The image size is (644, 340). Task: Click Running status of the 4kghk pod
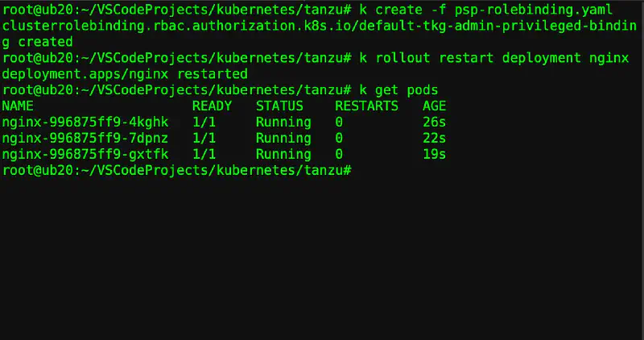point(283,122)
